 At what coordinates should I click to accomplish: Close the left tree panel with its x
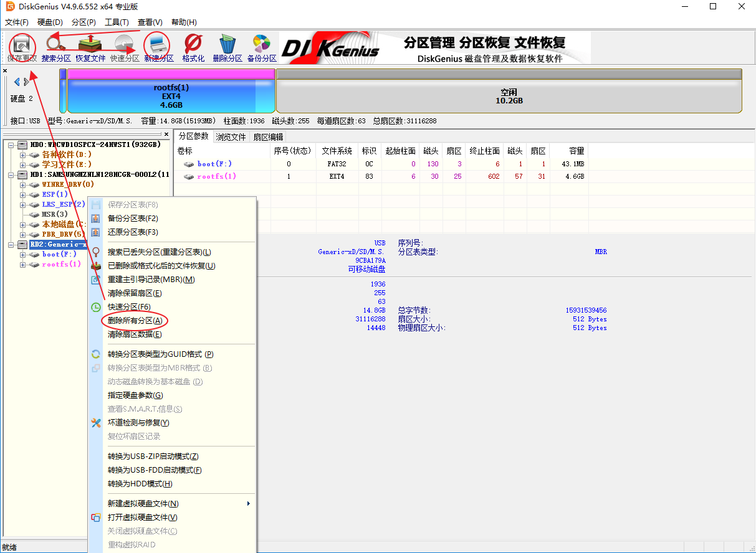(x=166, y=134)
